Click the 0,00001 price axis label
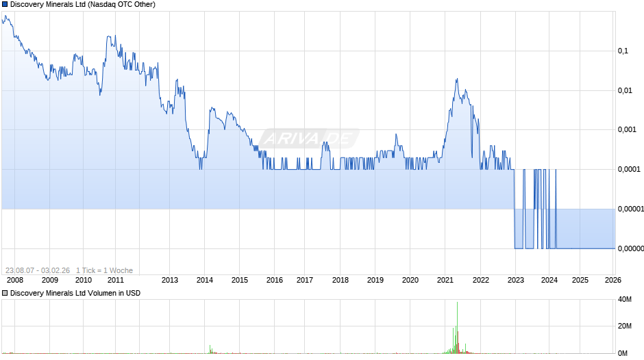This screenshot has width=644, height=360. click(630, 209)
